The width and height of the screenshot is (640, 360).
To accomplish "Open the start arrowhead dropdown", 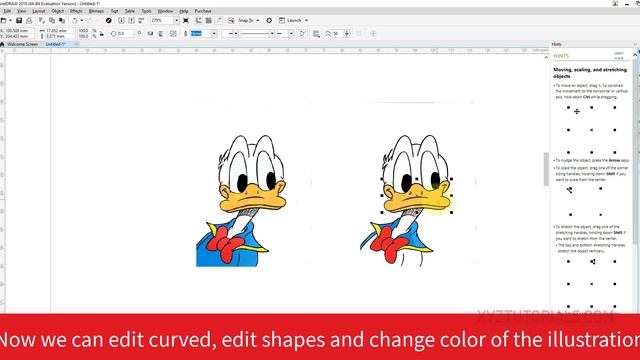I will pyautogui.click(x=236, y=33).
